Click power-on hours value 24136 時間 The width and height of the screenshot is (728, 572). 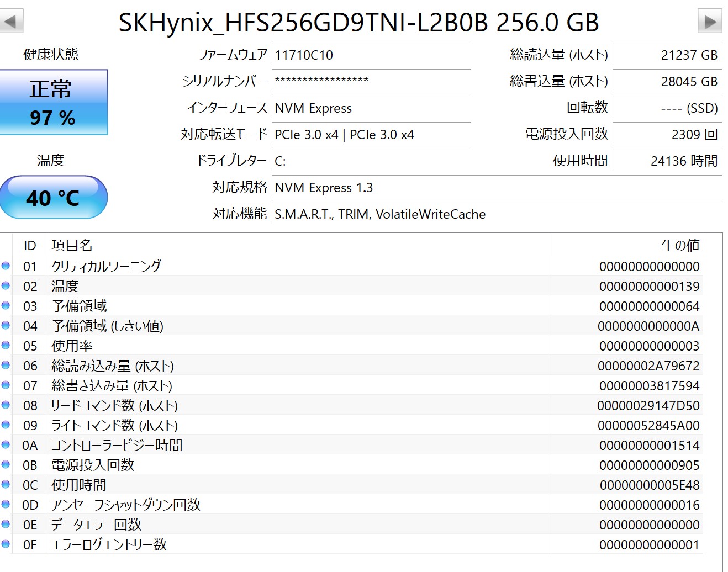tap(667, 161)
